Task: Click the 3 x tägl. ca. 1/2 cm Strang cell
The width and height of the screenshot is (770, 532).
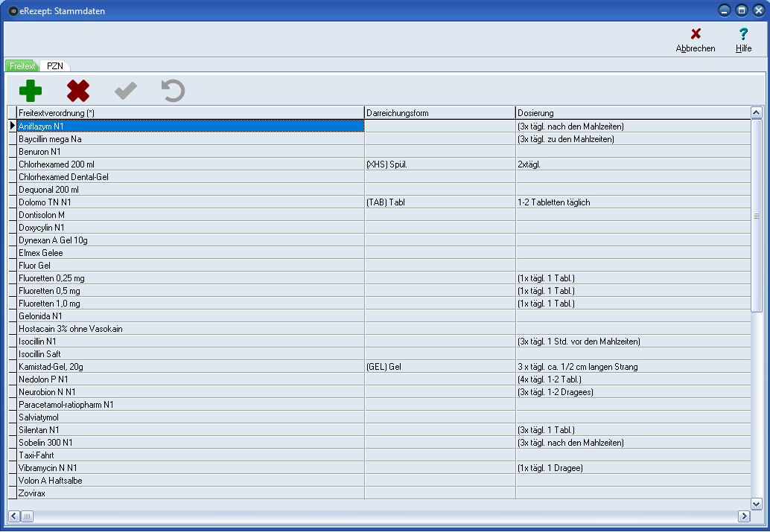Action: click(x=633, y=367)
